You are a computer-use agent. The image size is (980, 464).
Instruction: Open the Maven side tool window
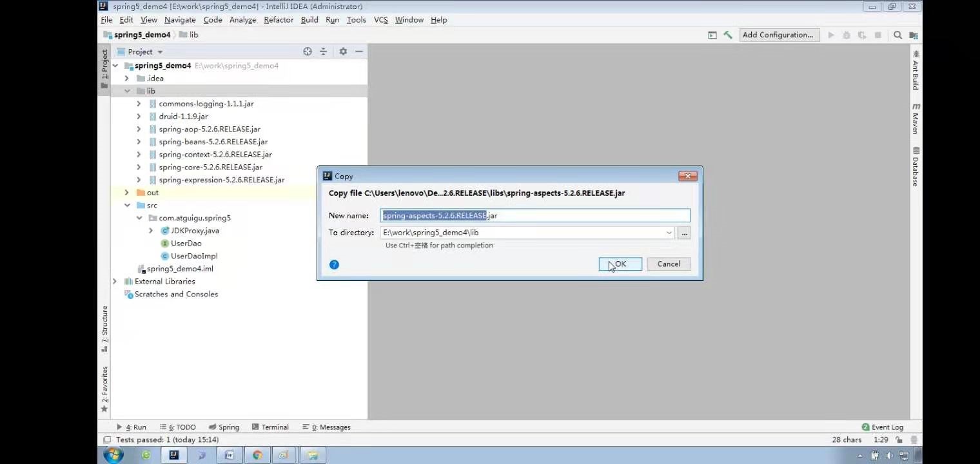[916, 119]
